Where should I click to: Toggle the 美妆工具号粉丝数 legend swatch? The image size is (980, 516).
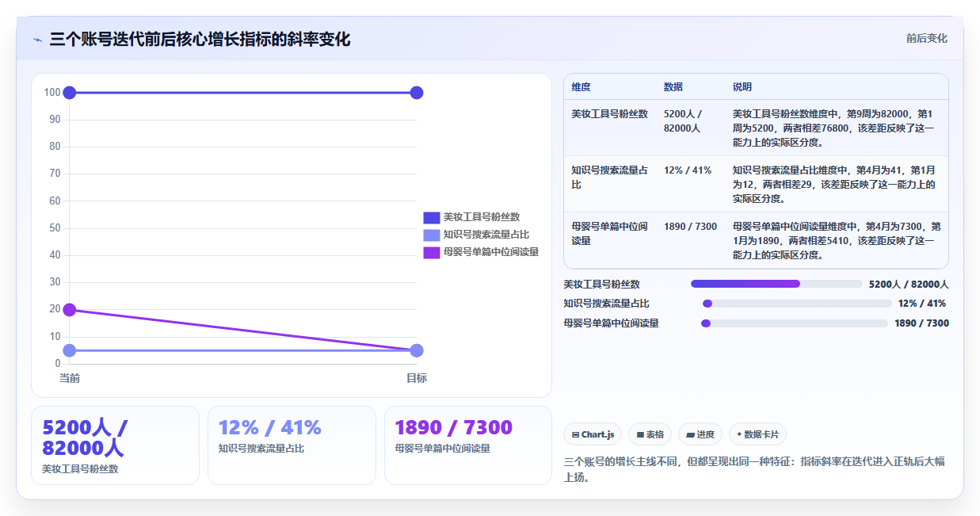431,217
